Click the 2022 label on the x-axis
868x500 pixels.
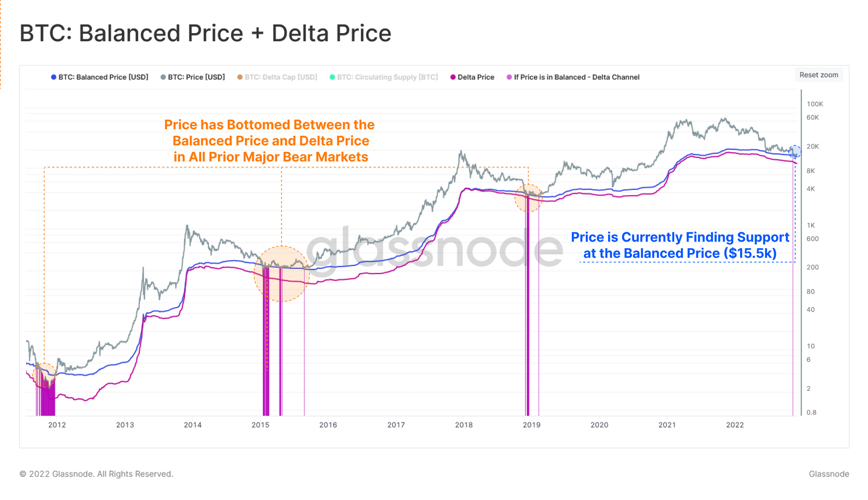click(x=735, y=425)
